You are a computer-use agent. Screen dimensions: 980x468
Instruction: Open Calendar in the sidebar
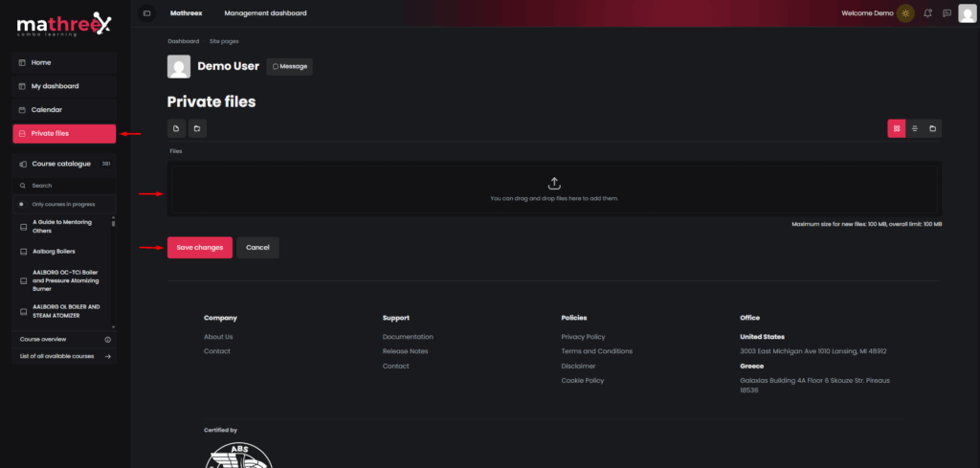click(x=64, y=109)
